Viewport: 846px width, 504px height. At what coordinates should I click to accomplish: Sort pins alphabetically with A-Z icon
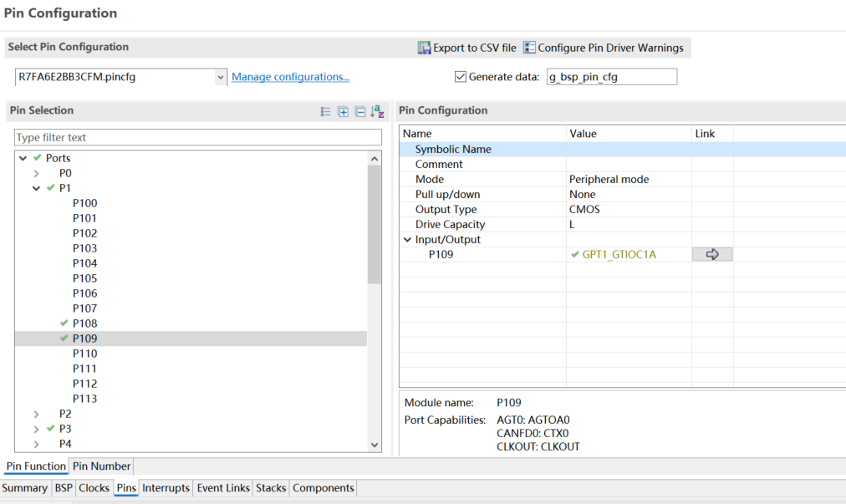click(x=377, y=112)
